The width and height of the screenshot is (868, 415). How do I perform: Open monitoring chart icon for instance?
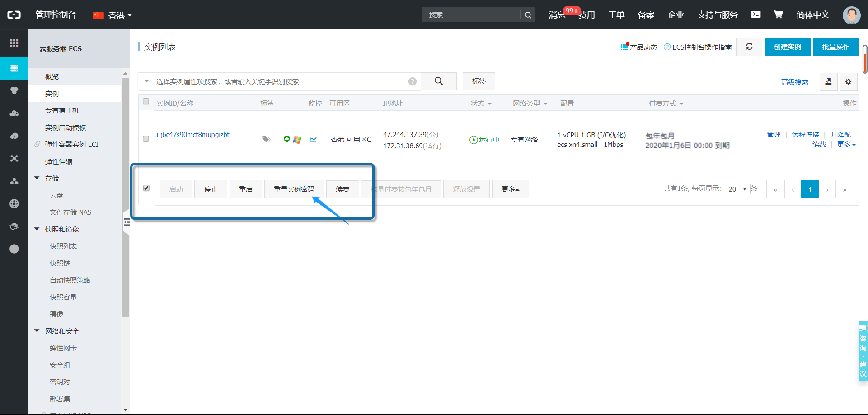[x=313, y=139]
